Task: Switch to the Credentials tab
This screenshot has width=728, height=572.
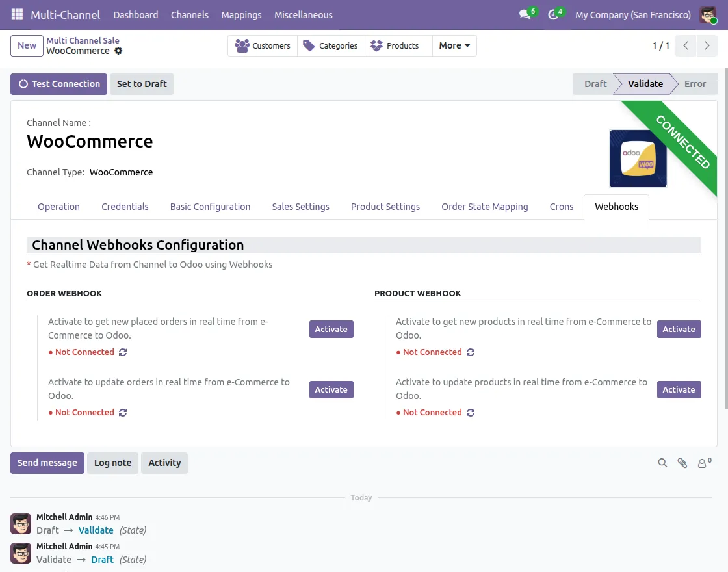Action: pos(125,207)
